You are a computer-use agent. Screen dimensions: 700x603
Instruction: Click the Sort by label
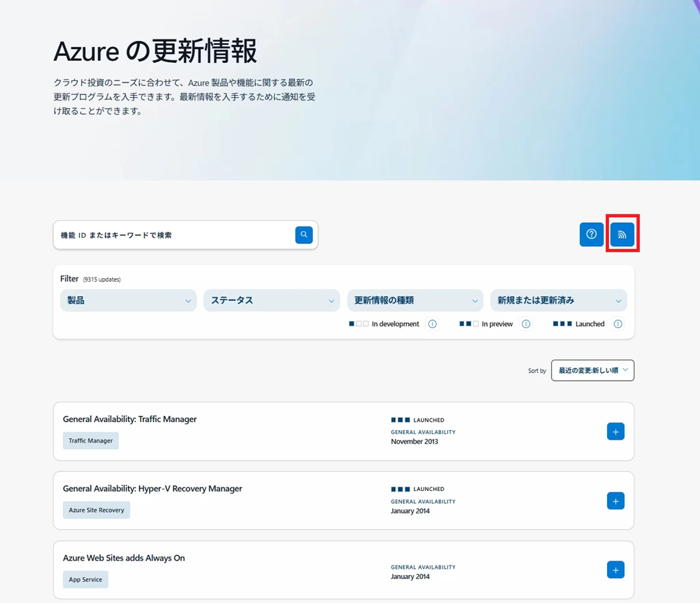(x=537, y=371)
